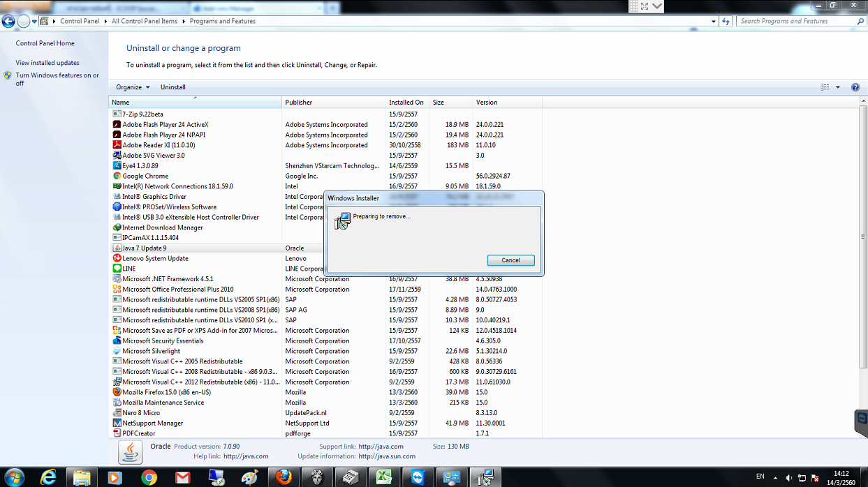Sort by the Publisher column header
Screen dimensions: 868x487
click(x=334, y=102)
